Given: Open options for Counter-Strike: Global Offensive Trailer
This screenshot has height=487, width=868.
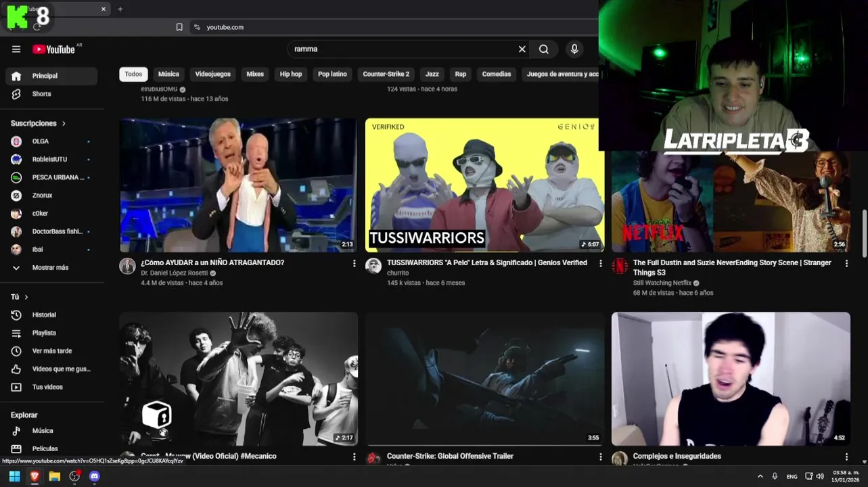Looking at the screenshot, I should pos(600,457).
